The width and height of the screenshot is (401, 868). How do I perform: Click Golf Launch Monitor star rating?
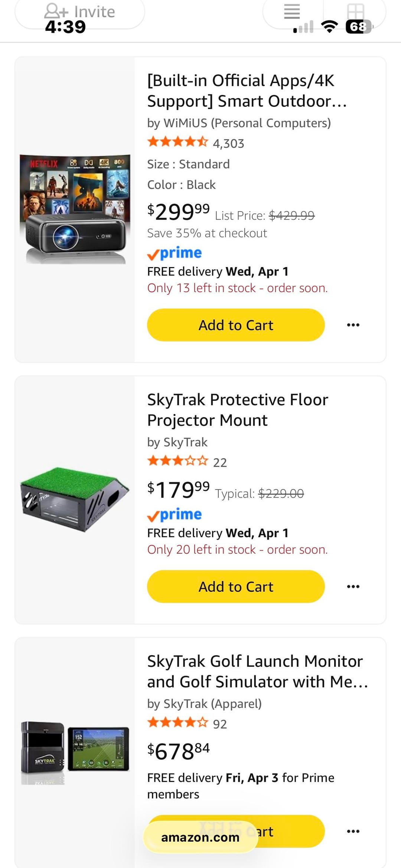click(x=177, y=723)
